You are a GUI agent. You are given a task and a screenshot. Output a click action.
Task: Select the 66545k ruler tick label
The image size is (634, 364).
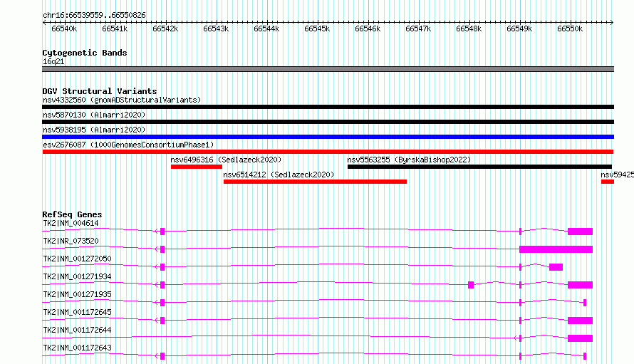(317, 28)
